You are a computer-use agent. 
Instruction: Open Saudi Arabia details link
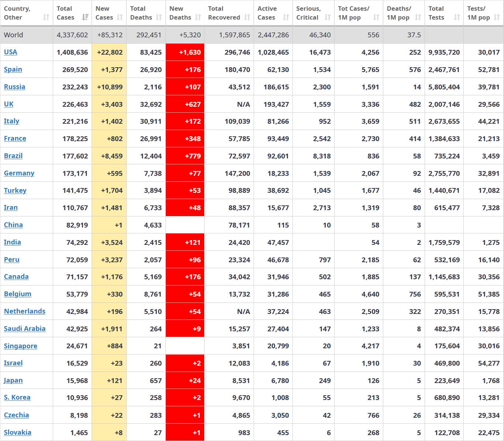(25, 329)
